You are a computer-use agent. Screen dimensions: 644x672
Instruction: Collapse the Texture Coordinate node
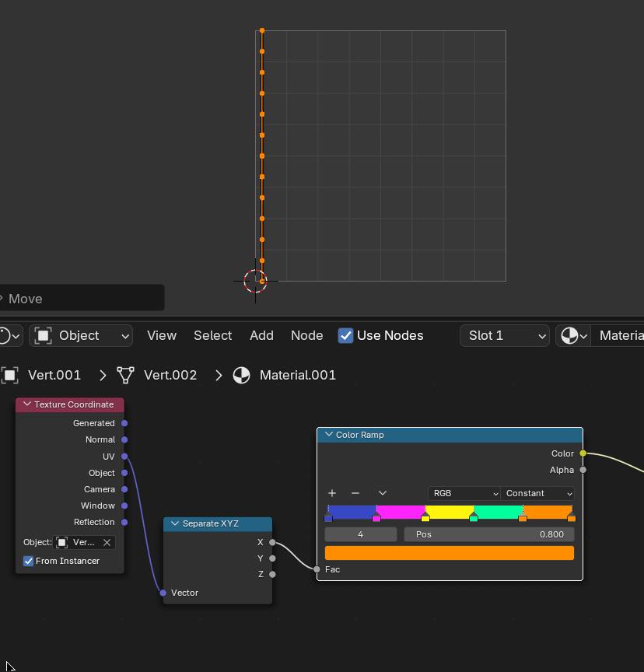click(27, 404)
